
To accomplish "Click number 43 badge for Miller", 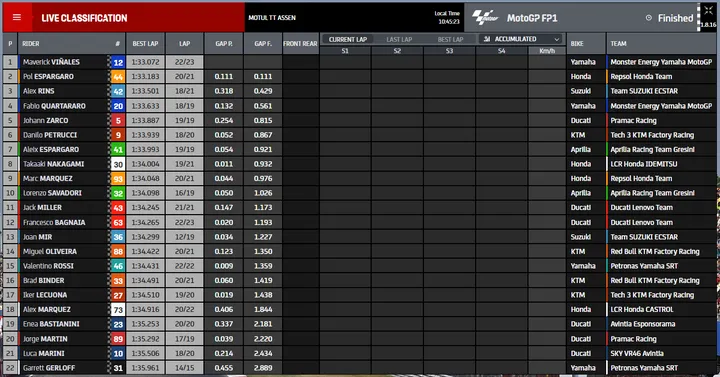I will pos(118,208).
